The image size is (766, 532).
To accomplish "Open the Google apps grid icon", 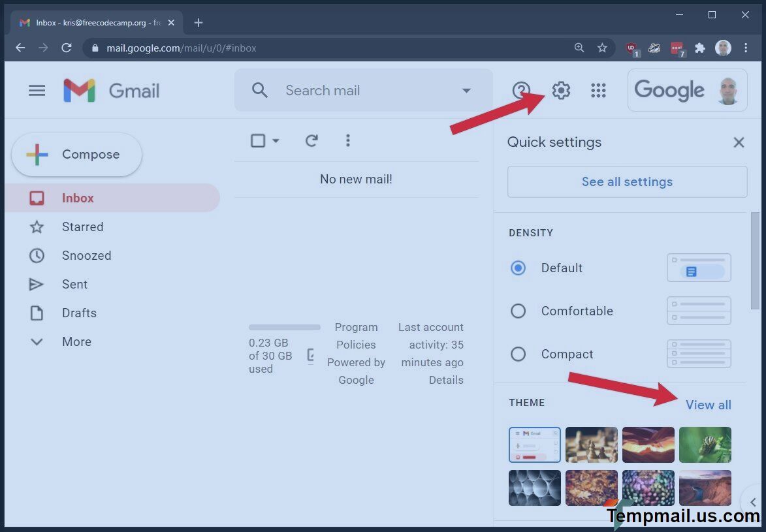I will click(598, 91).
